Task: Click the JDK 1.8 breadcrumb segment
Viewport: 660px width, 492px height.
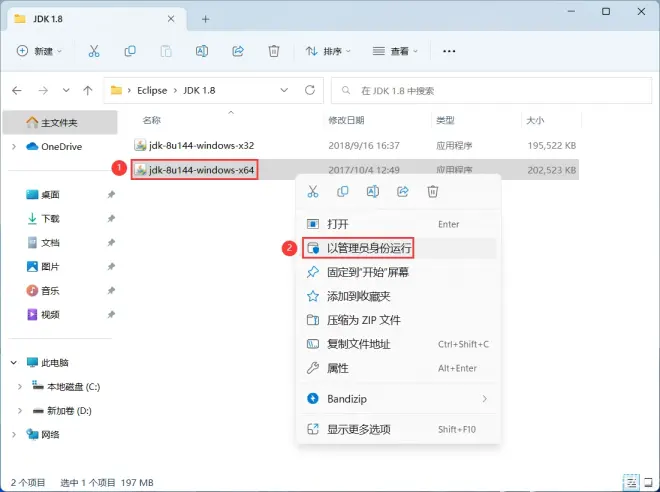Action: (x=199, y=90)
